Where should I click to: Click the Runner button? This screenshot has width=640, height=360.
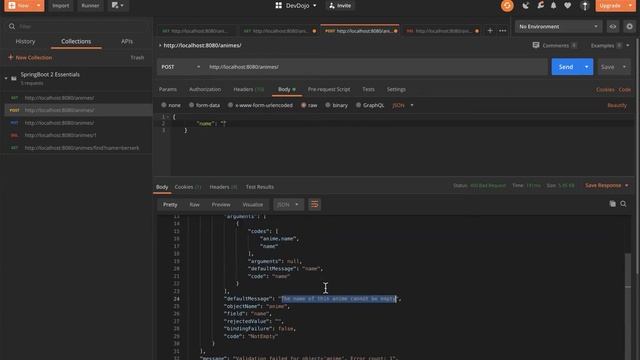90,6
